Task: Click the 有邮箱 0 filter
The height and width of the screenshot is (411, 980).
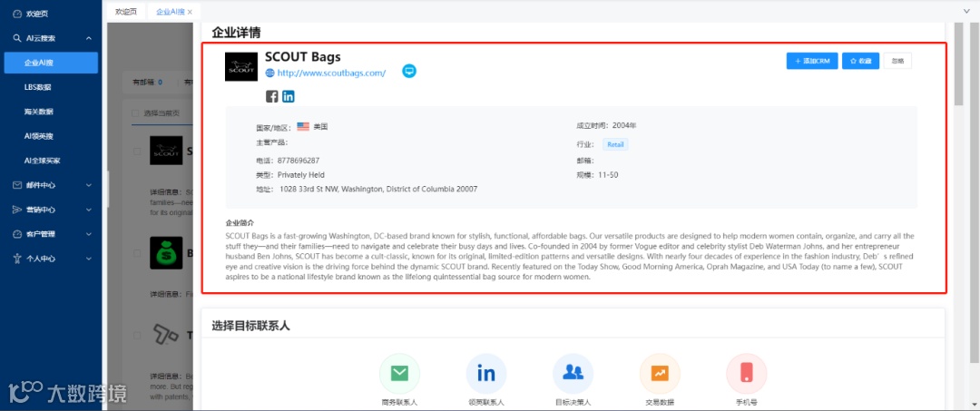Action: point(148,82)
